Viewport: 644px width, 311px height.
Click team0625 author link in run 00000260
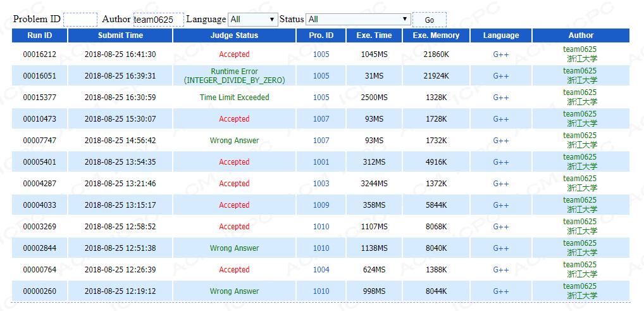click(580, 286)
